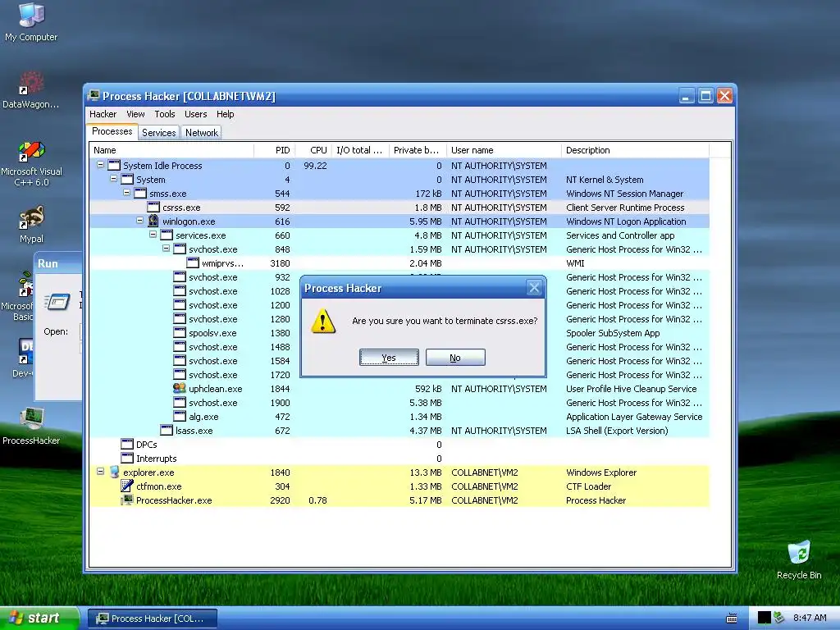Collapse the smss.exe tree node
This screenshot has height=630, width=840.
tap(126, 193)
